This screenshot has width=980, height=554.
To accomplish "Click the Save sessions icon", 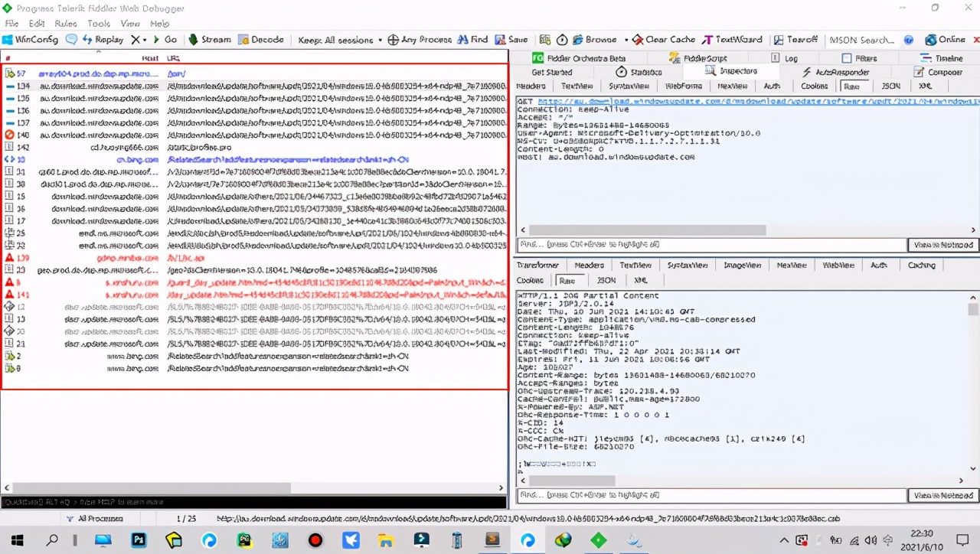I will click(511, 40).
